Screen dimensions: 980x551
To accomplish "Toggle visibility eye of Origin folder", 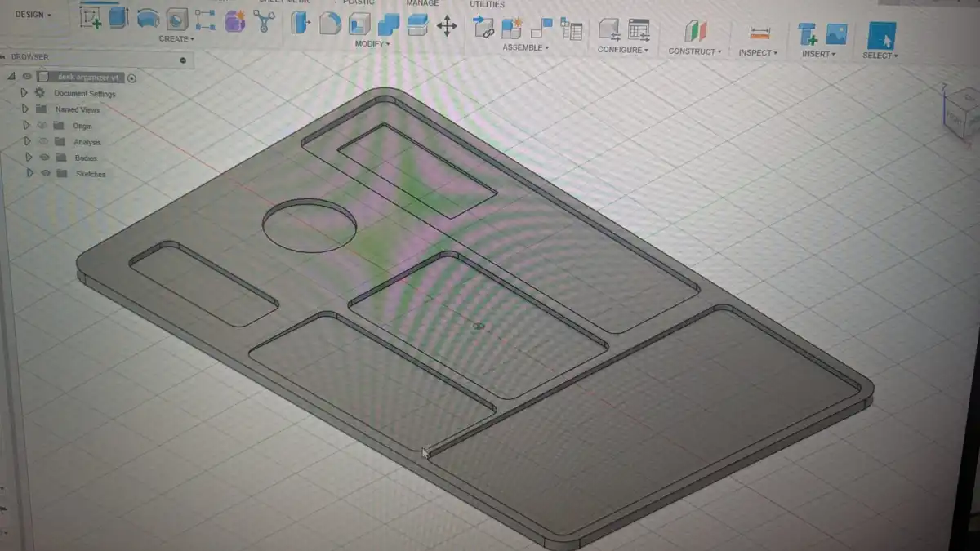I will point(41,126).
